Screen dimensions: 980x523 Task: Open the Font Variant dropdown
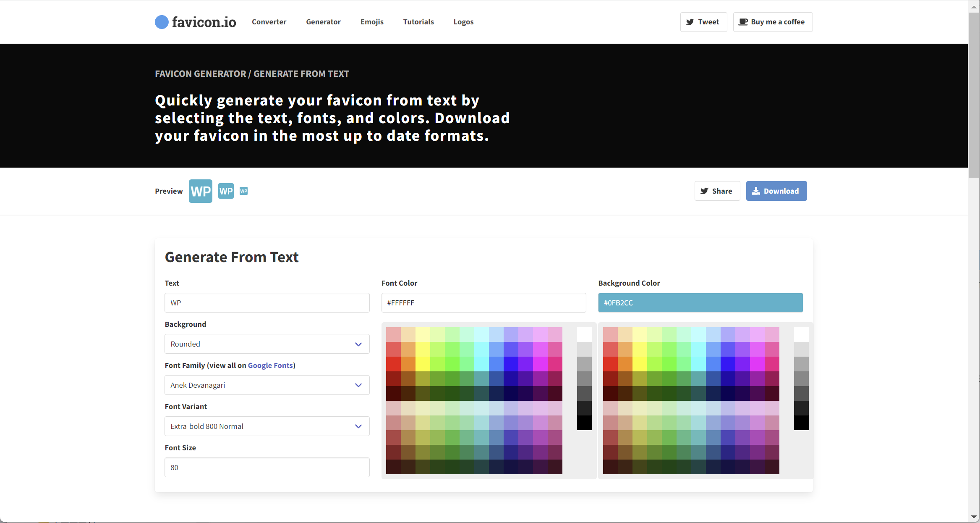[267, 426]
